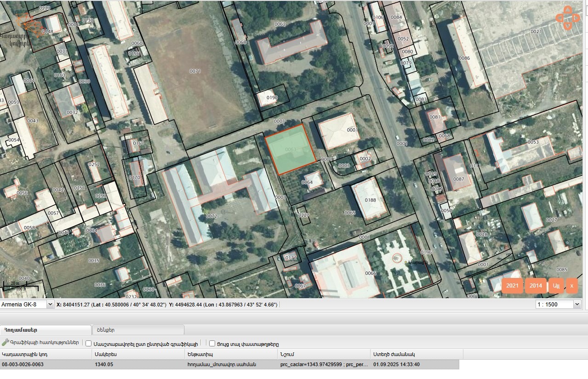Image resolution: width=588 pixels, height=379 pixels.
Task: Click the Cadastre Committee logo
Action: coord(27,28)
